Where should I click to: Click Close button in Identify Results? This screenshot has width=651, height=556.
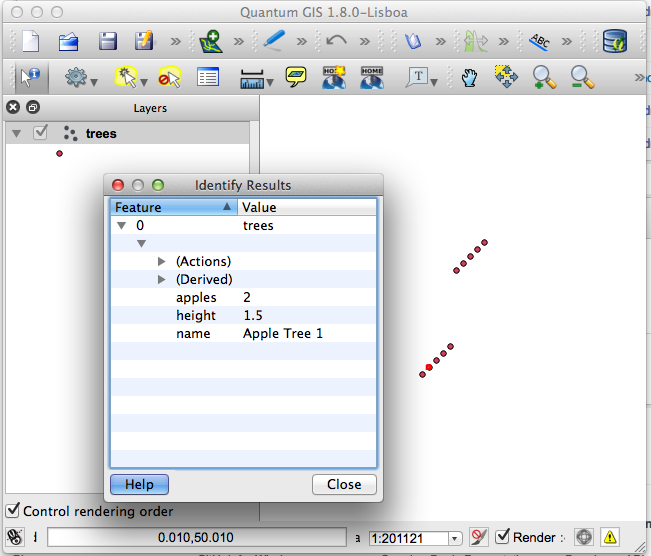pos(344,484)
